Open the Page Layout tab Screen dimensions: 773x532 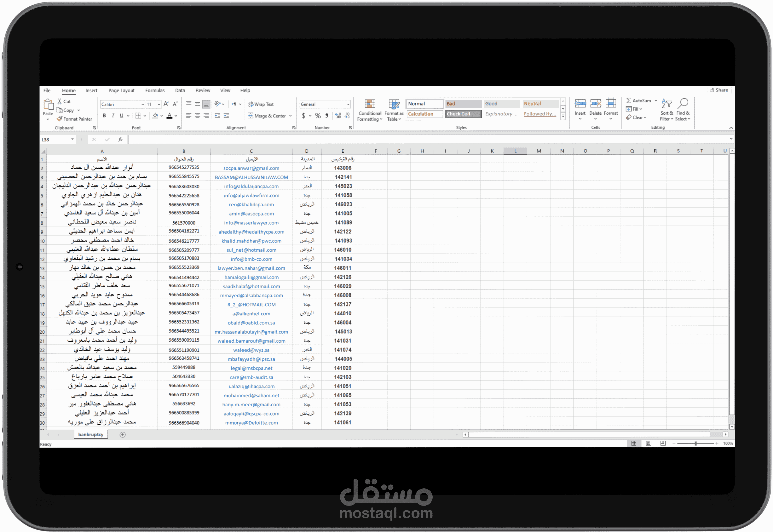(x=121, y=90)
